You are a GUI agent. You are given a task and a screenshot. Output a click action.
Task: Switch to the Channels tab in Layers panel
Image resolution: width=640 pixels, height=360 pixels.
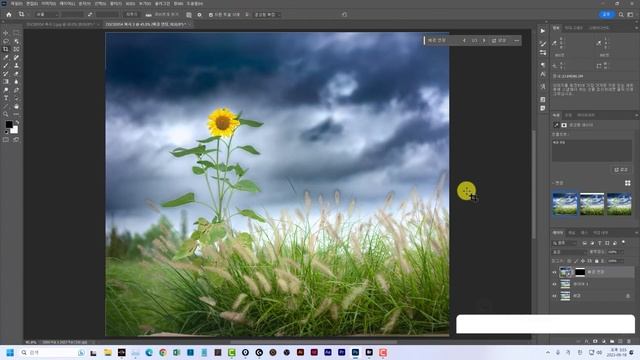[x=571, y=233]
